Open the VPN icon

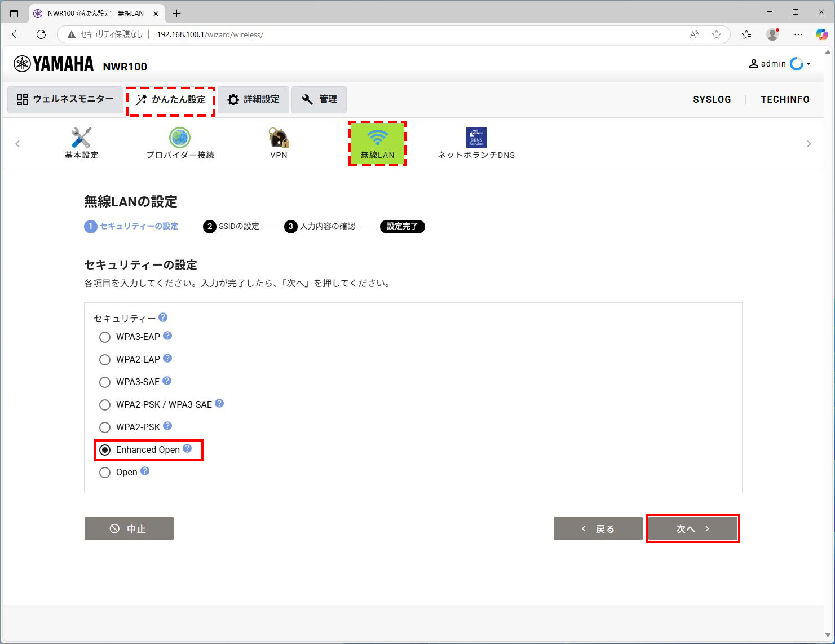pos(279,138)
